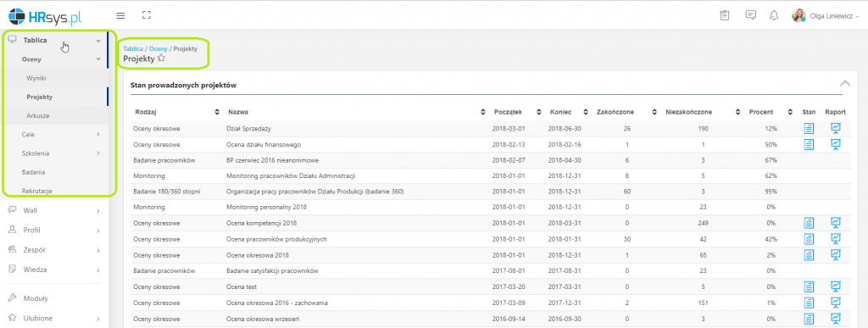This screenshot has width=868, height=328.
Task: Open Stan icon for Ocena okresowa 2018
Action: tap(809, 255)
